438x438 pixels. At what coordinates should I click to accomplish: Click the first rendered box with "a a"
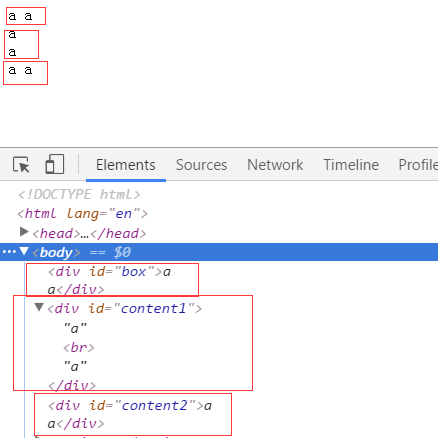tap(26, 16)
